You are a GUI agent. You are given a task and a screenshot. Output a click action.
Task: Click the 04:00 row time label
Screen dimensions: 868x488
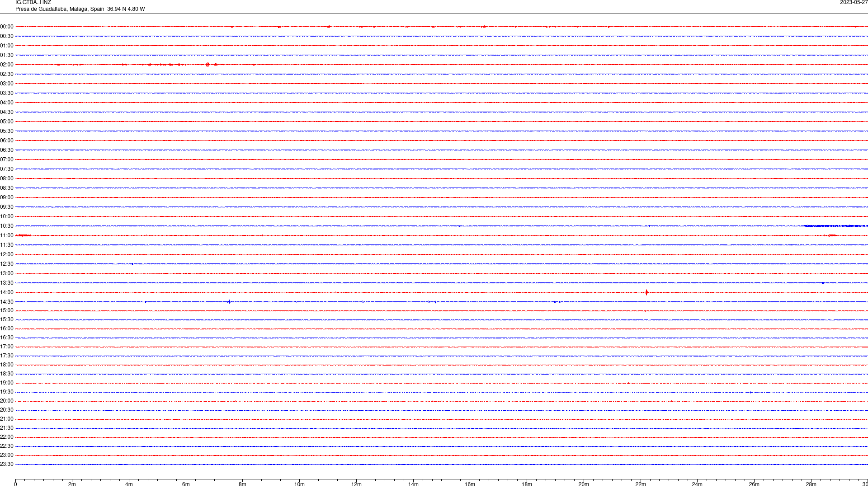point(7,103)
